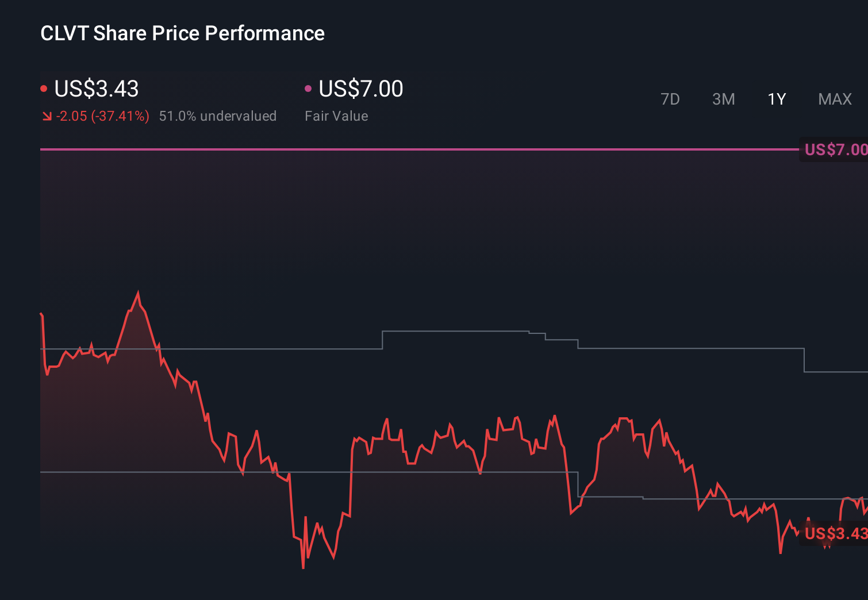The height and width of the screenshot is (600, 868).
Task: Toggle chart to MAX time range
Action: click(x=834, y=99)
